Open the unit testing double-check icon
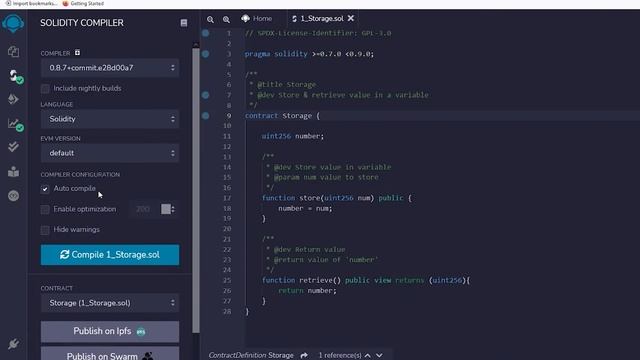 coord(13,147)
